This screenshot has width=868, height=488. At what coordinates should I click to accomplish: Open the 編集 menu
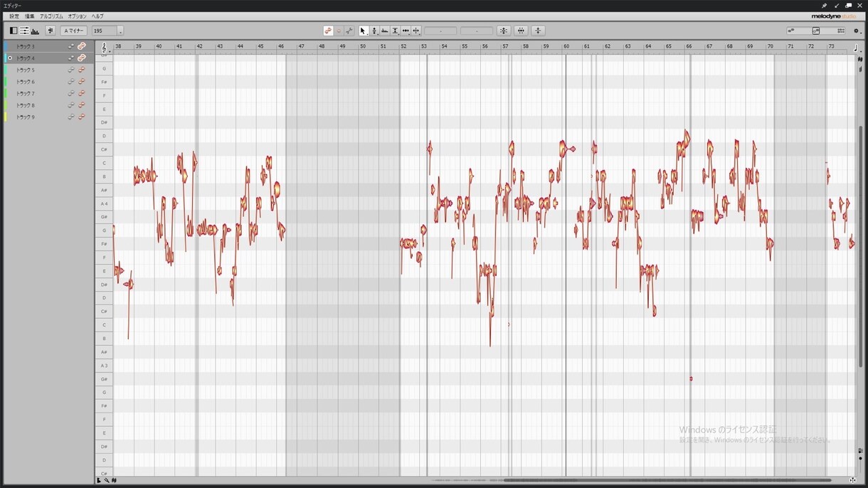[29, 16]
